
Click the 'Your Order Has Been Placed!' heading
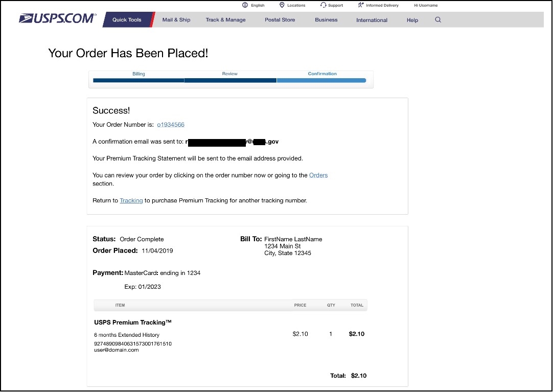pyautogui.click(x=128, y=53)
